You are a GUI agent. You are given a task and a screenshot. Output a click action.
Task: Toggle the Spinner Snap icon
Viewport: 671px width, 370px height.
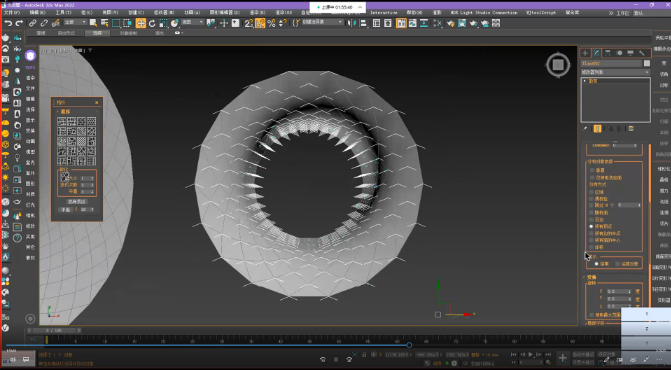(x=282, y=23)
